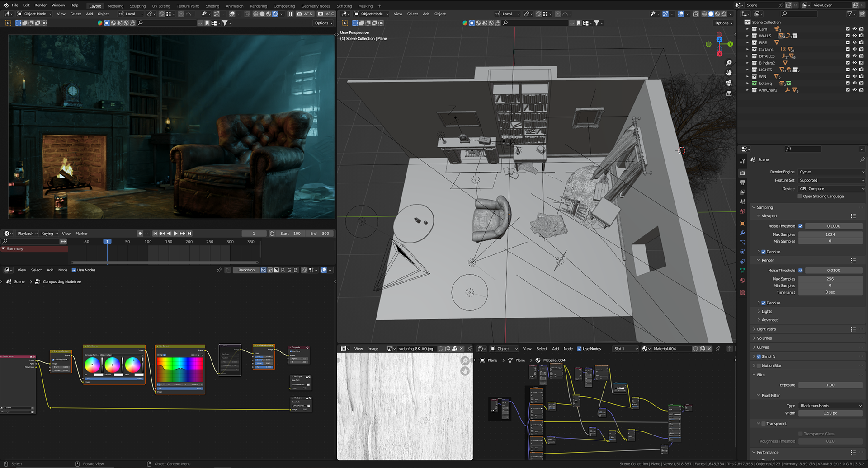Hide the FIRE collection in viewport

coord(854,42)
